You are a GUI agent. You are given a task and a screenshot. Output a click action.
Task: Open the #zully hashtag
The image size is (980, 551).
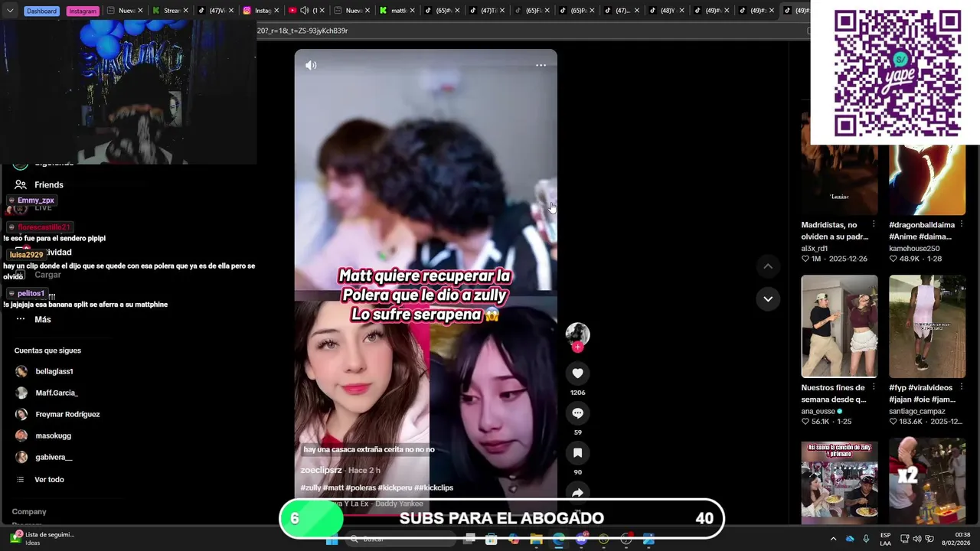point(311,487)
